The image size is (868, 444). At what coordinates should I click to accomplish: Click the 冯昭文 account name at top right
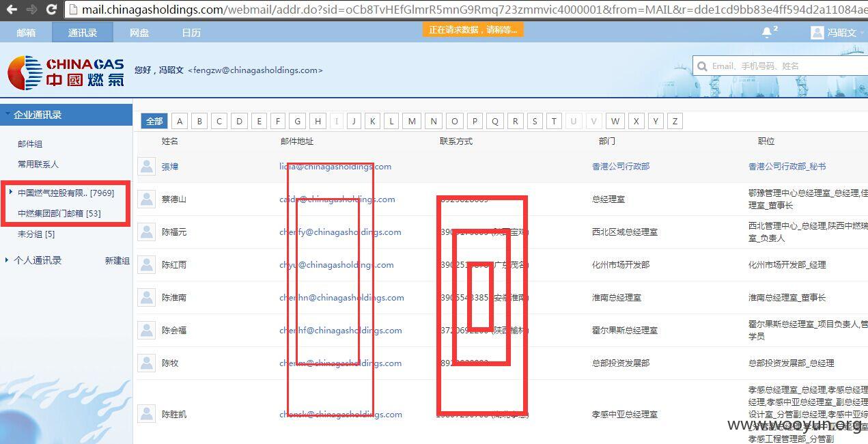coord(841,33)
